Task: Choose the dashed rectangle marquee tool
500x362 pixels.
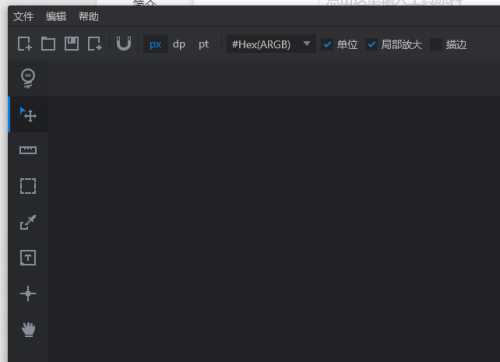Action: [x=28, y=186]
